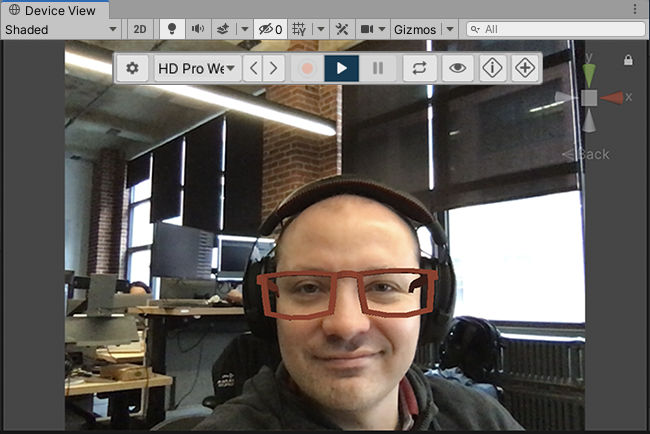The image size is (650, 434).
Task: Click the gizmo bottom gray cone
Action: coord(589,120)
